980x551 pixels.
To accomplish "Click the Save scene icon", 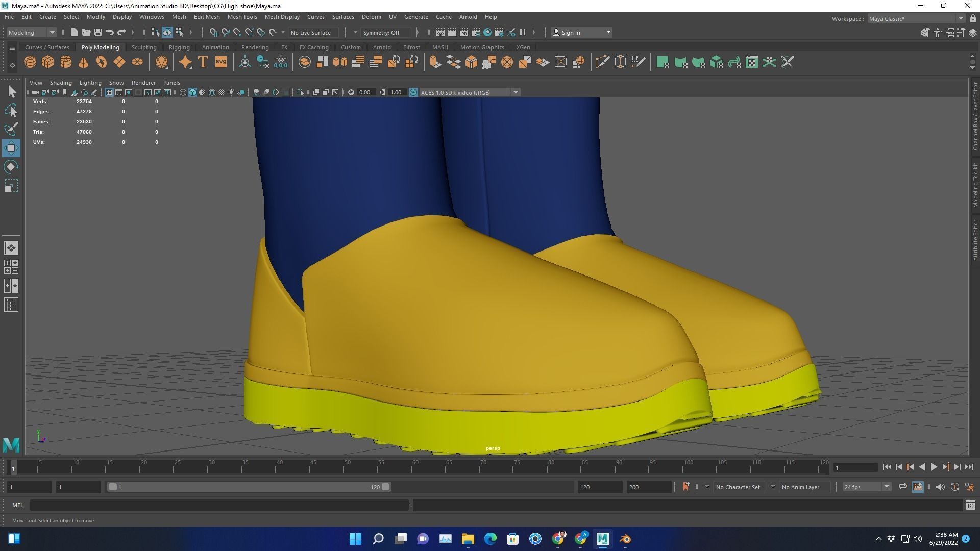I will [98, 32].
